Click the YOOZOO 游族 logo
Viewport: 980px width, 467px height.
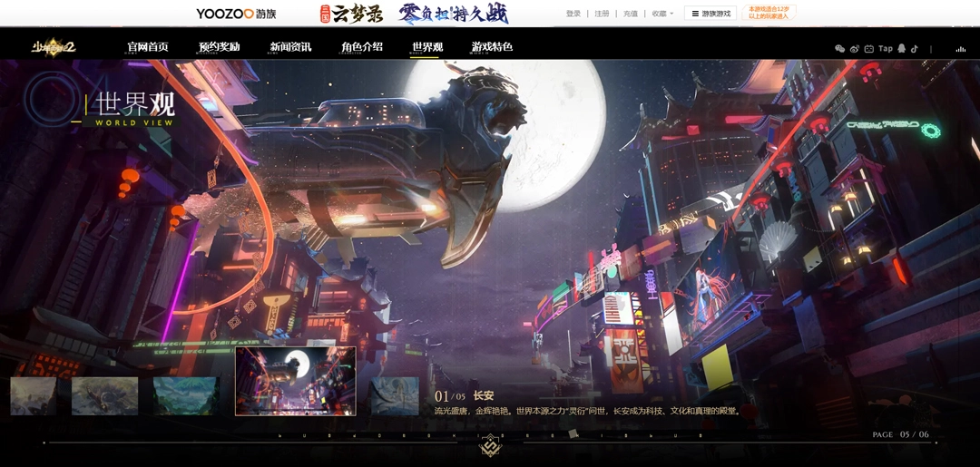tap(236, 14)
